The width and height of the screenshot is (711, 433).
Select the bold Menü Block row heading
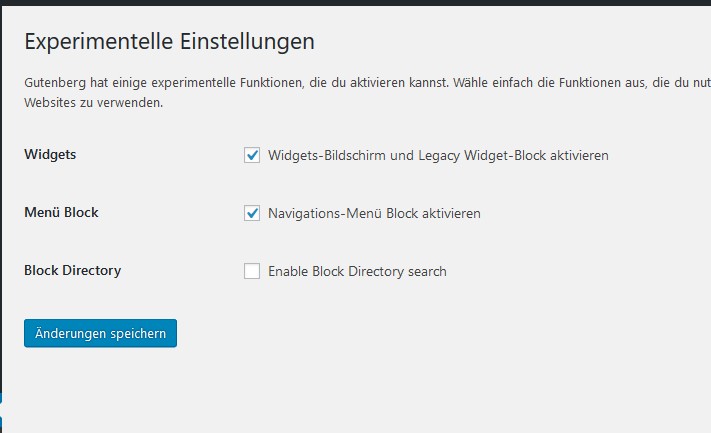[61, 212]
